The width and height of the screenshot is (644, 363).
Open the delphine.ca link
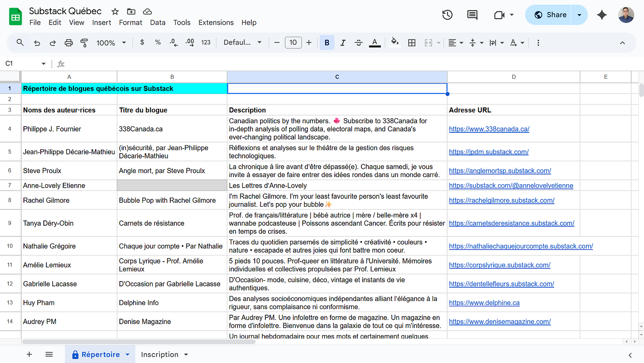[x=484, y=303]
